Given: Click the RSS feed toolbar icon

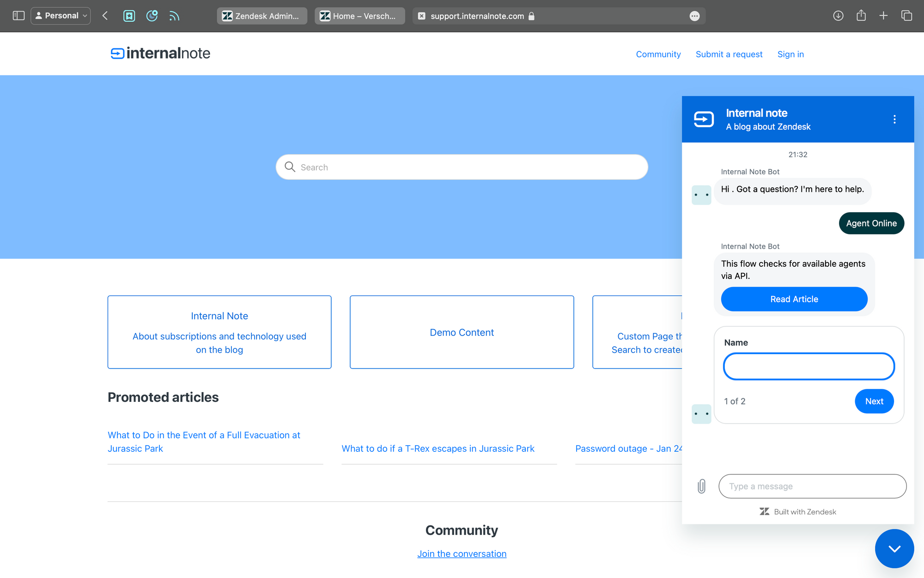Looking at the screenshot, I should (x=174, y=16).
